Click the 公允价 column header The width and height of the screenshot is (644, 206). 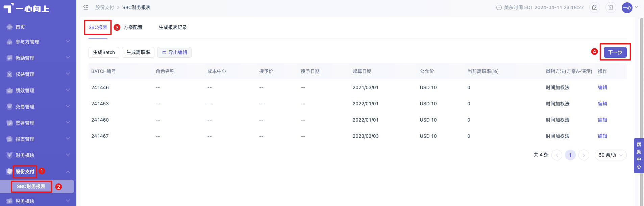[427, 71]
